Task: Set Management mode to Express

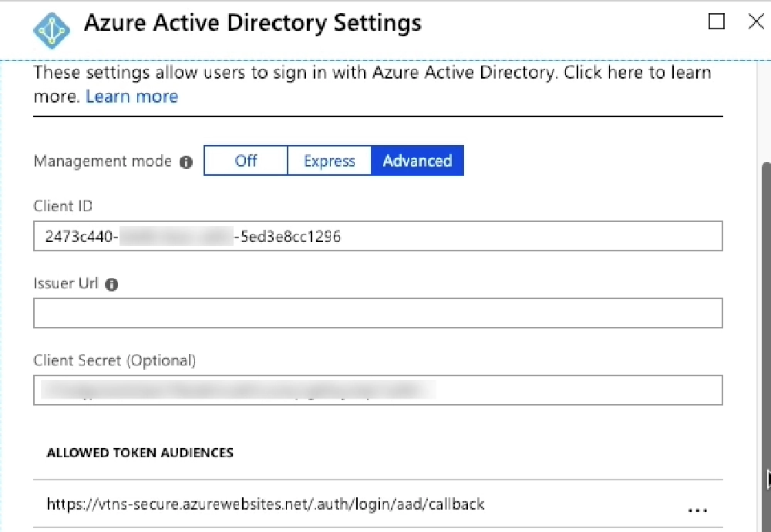Action: click(x=329, y=160)
